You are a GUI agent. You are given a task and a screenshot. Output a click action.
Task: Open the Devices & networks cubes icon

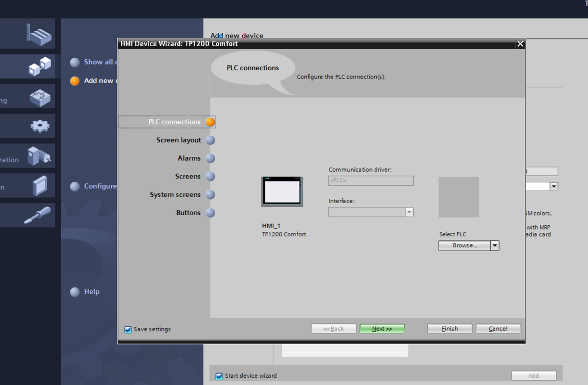(39, 66)
